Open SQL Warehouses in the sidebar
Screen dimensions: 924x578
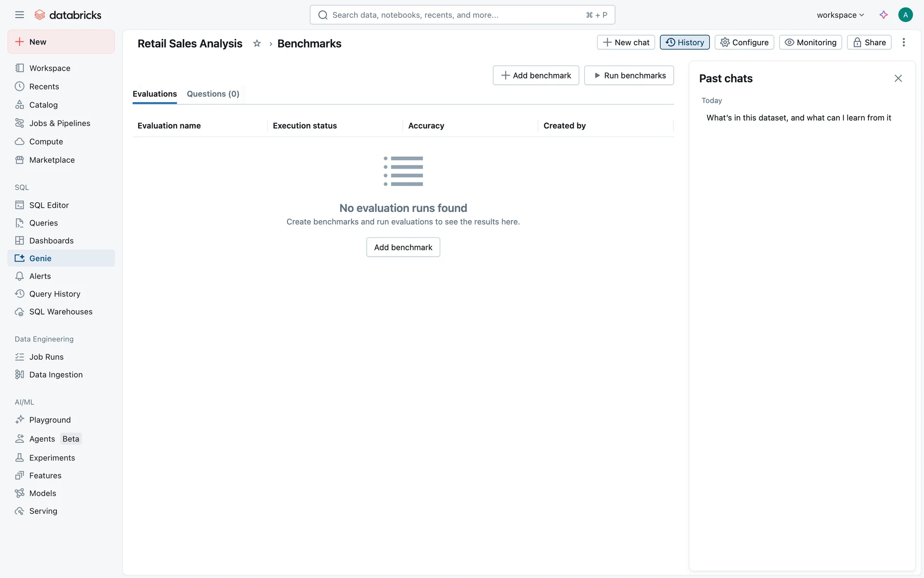click(61, 312)
